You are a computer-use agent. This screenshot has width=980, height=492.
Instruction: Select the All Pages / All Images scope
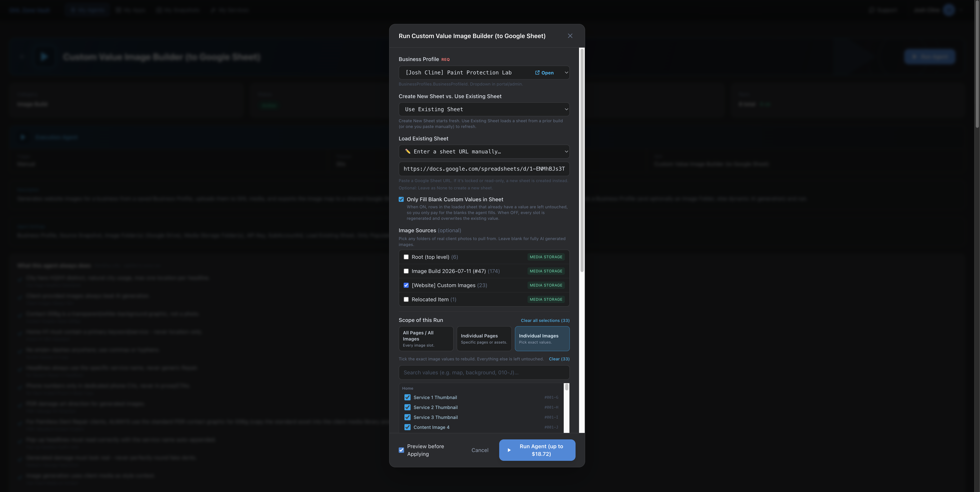click(426, 338)
